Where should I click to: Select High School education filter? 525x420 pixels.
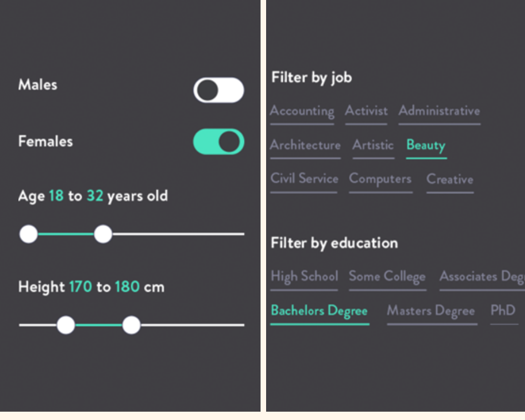pos(304,276)
